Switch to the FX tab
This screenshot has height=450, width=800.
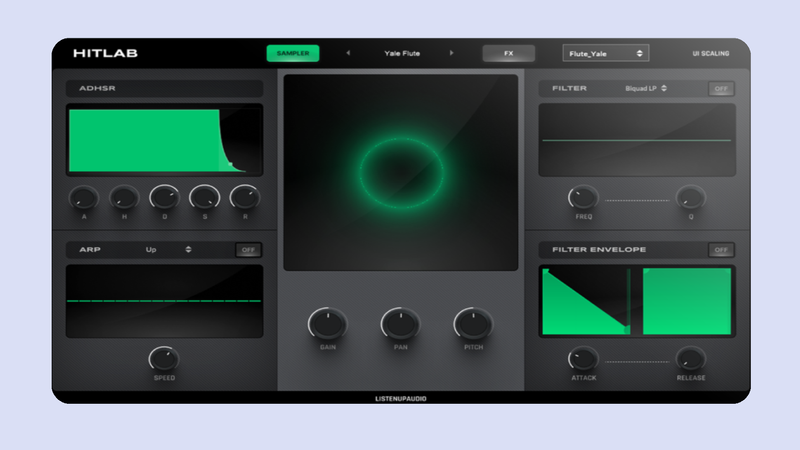tap(508, 53)
